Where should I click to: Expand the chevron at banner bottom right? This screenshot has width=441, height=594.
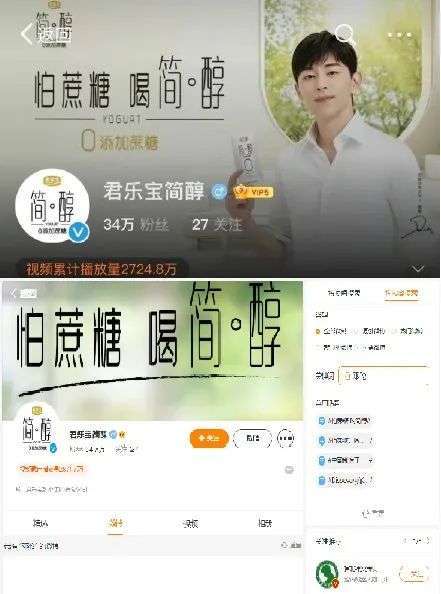418,269
